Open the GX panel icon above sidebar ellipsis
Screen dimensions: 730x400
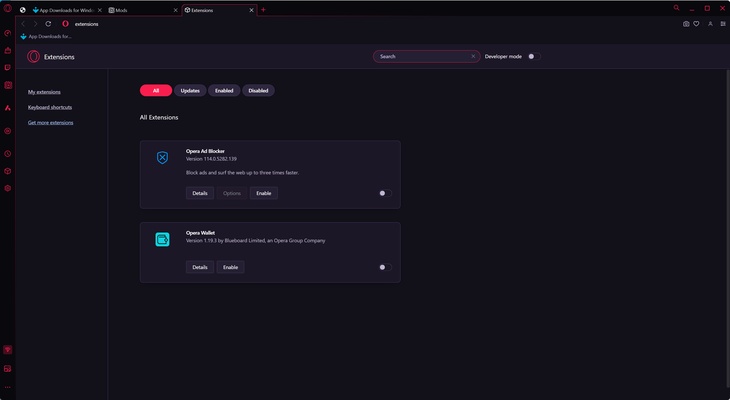[7, 369]
